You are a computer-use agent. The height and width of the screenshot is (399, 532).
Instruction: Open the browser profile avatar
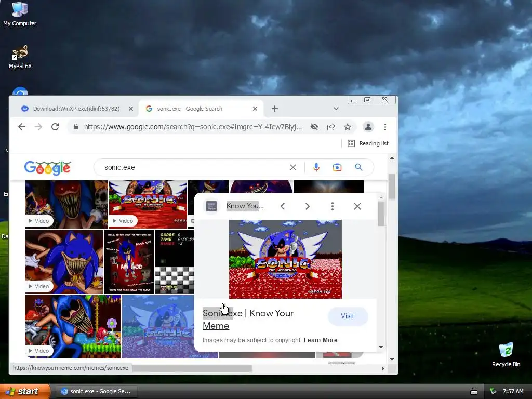[368, 127]
